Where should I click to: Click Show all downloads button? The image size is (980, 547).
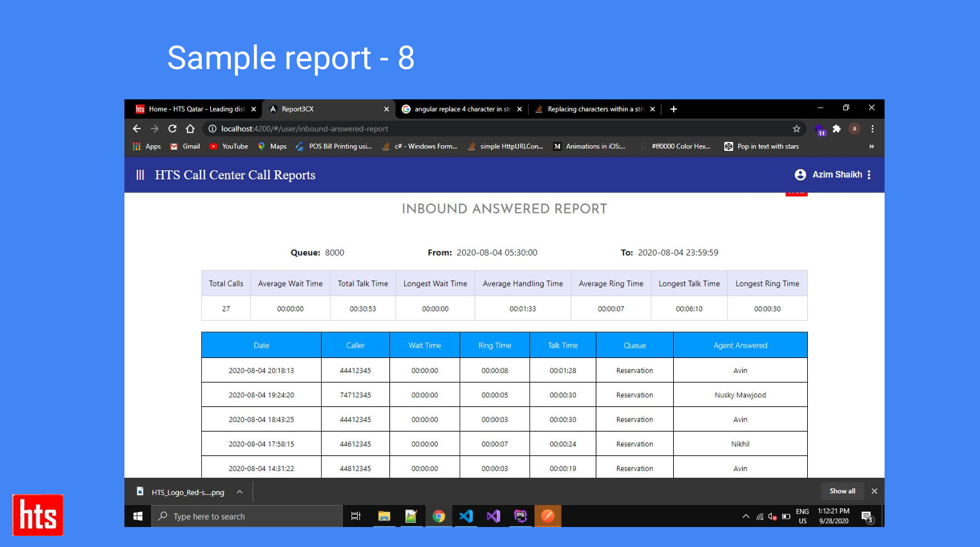[x=842, y=492]
